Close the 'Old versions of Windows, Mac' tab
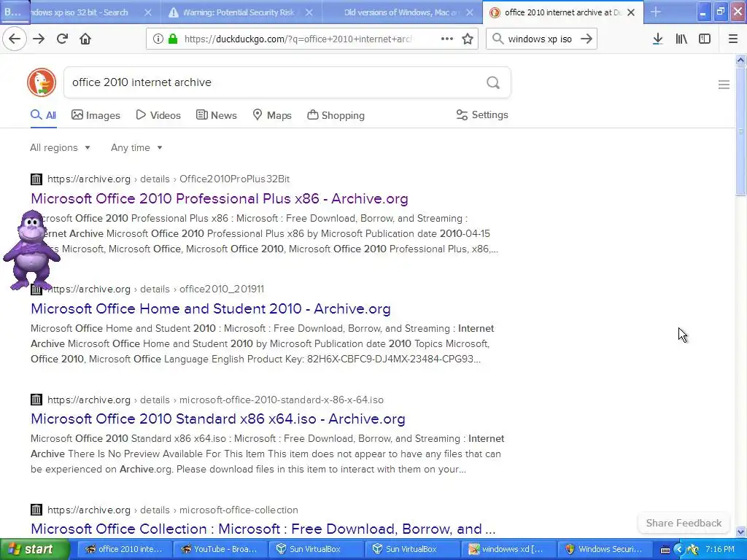 coord(470,12)
